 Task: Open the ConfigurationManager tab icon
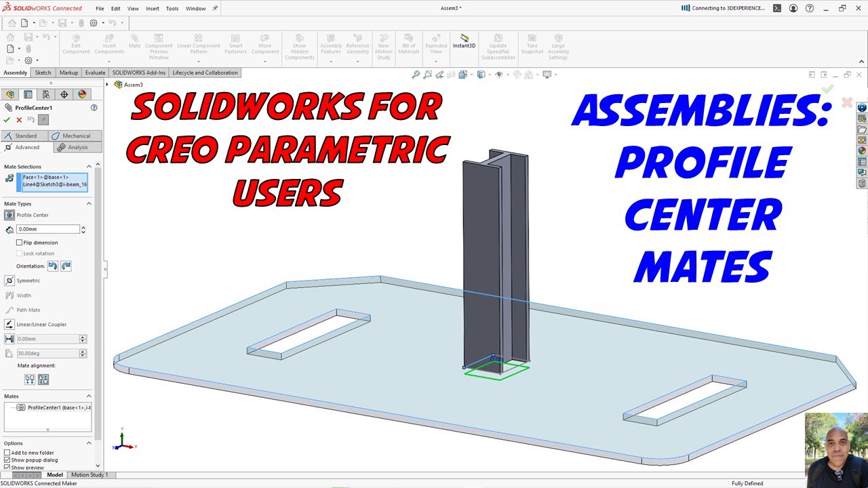45,94
